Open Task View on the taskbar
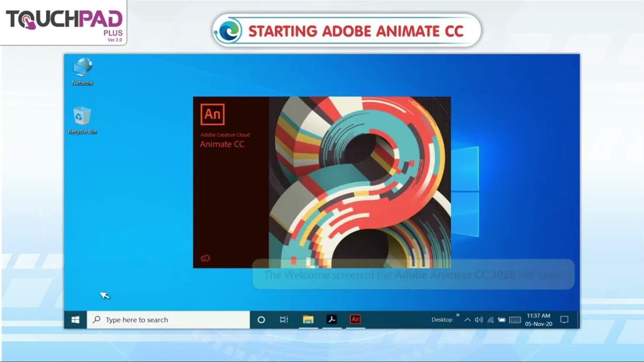 (284, 320)
